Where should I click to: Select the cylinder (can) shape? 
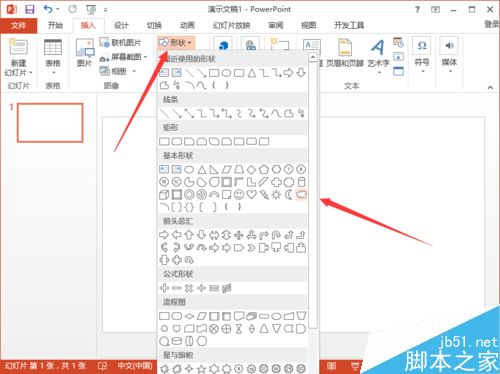point(301,182)
